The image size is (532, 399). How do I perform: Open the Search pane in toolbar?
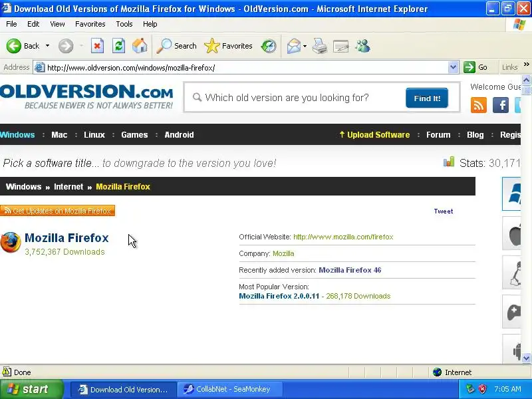pos(176,46)
